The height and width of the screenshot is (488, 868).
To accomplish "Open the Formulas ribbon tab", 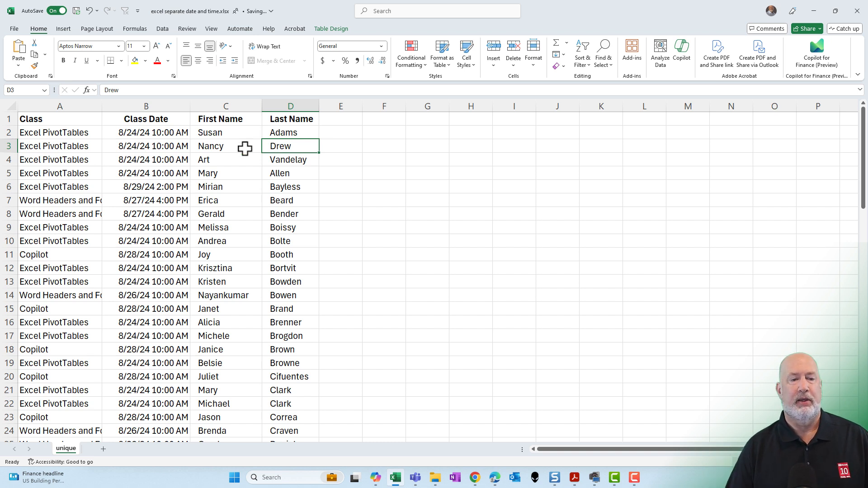I will (135, 28).
